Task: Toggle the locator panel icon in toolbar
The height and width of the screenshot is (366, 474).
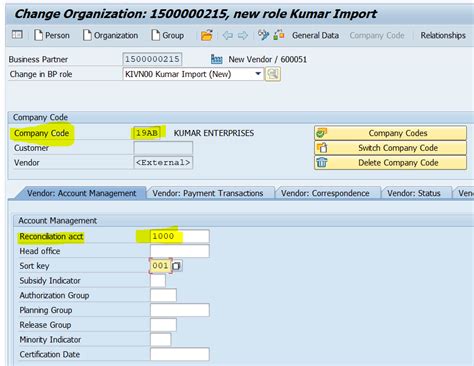Action: 17,35
